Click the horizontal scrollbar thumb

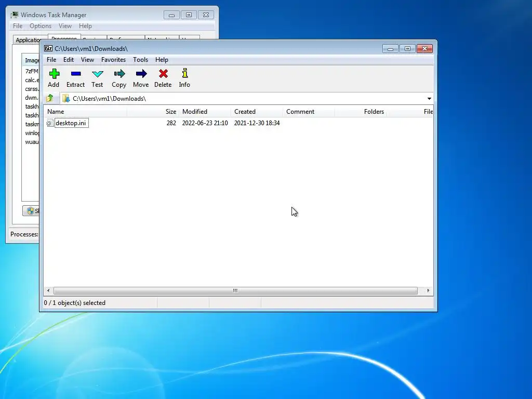(x=235, y=291)
